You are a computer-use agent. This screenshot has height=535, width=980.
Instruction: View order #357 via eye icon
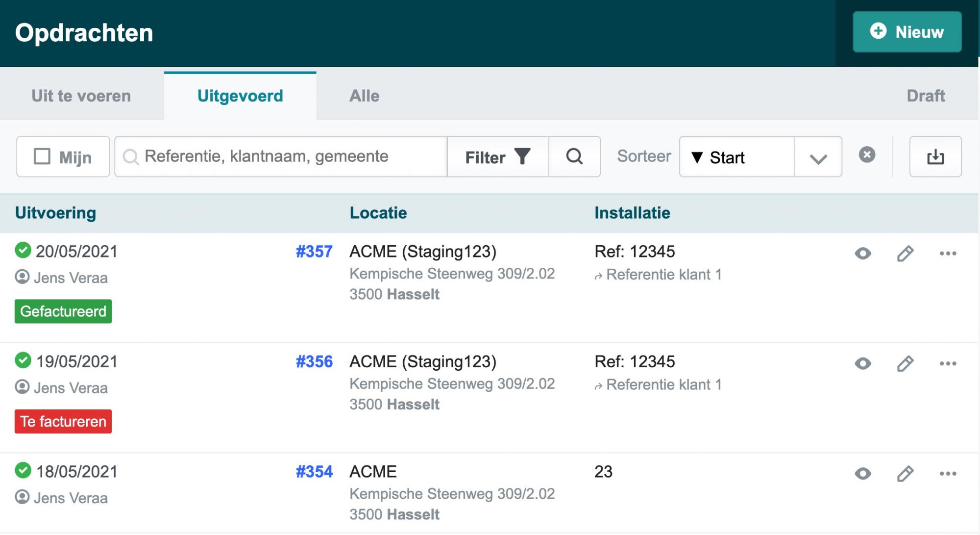click(x=863, y=254)
